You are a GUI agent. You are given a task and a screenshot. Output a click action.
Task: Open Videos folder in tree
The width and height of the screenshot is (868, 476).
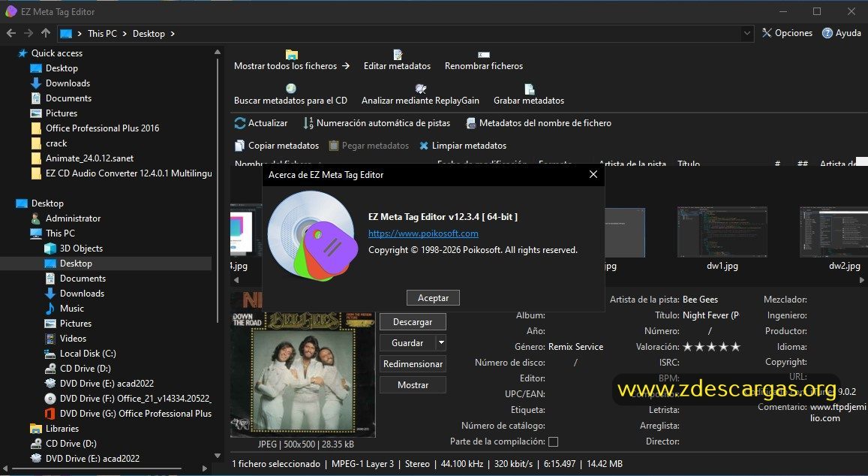73,339
